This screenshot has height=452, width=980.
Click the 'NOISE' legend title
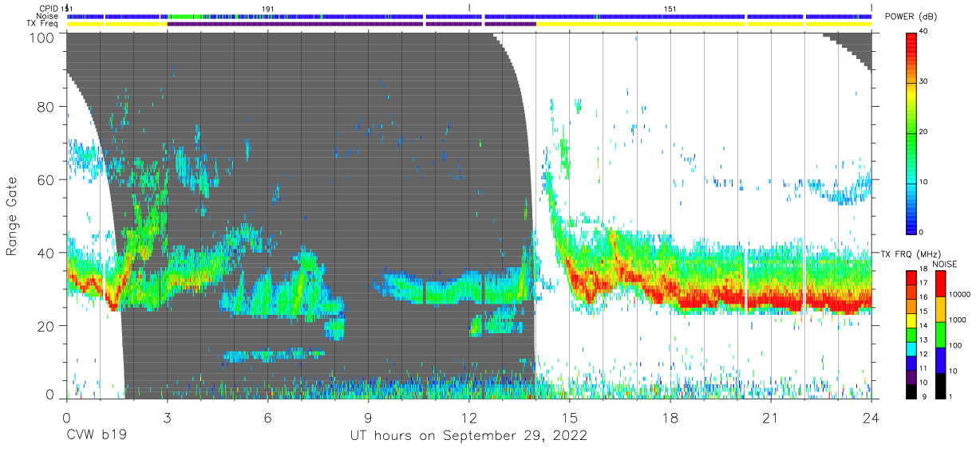(943, 265)
